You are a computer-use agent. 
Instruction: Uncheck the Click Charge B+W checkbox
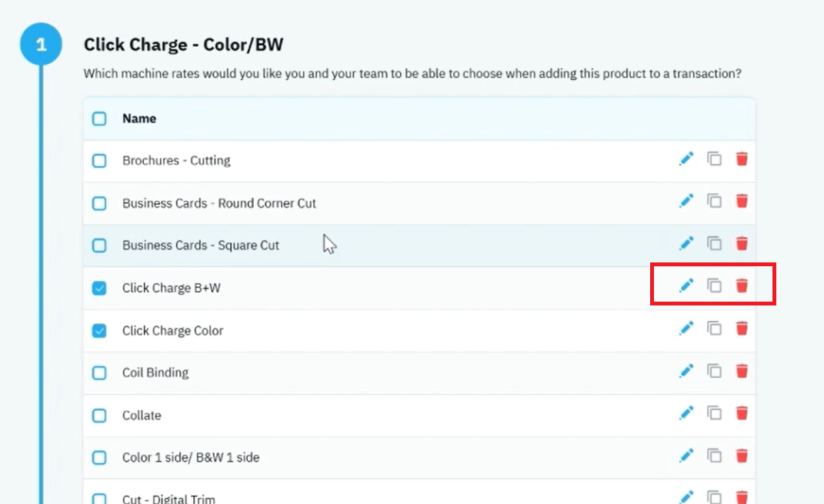click(x=99, y=288)
